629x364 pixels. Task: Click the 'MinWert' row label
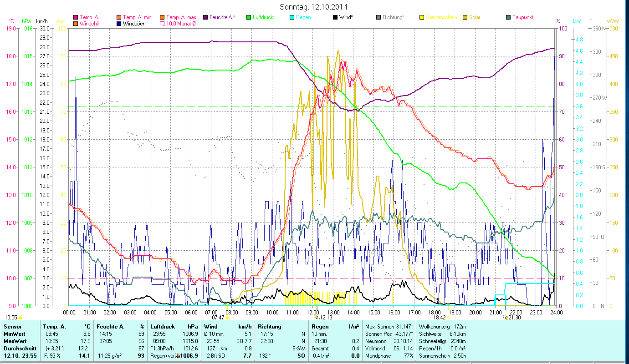coord(14,334)
